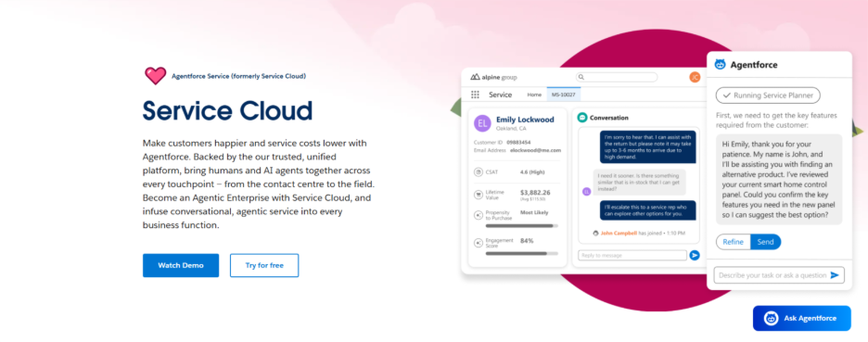Click the Engagement Score icon
Image resolution: width=868 pixels, height=342 pixels.
click(479, 243)
